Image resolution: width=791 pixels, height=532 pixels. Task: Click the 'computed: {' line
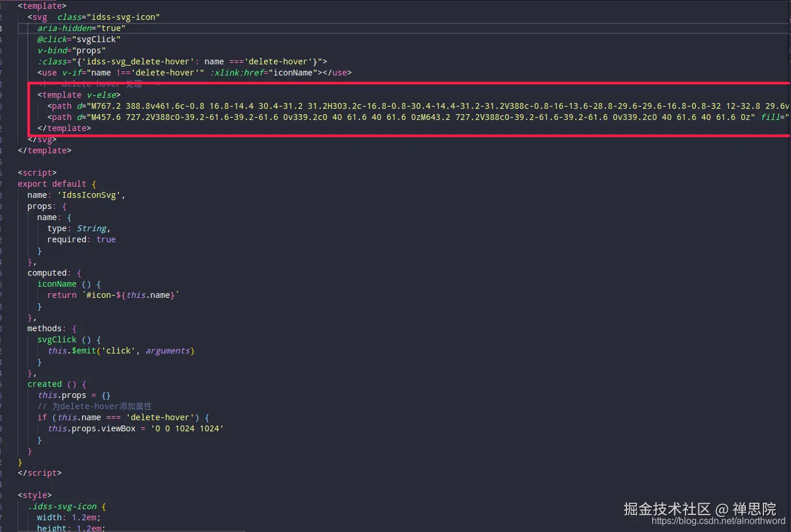pos(54,273)
